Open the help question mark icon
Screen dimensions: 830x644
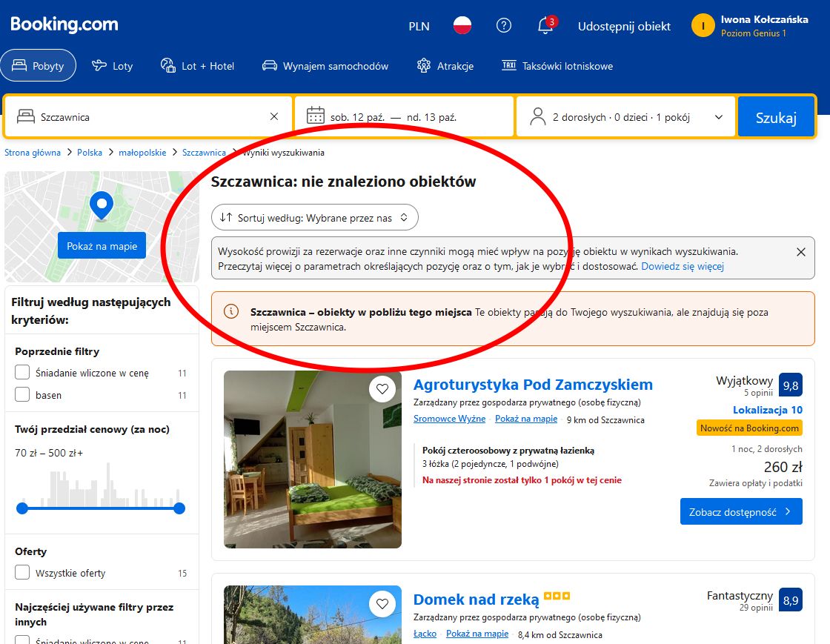503,25
